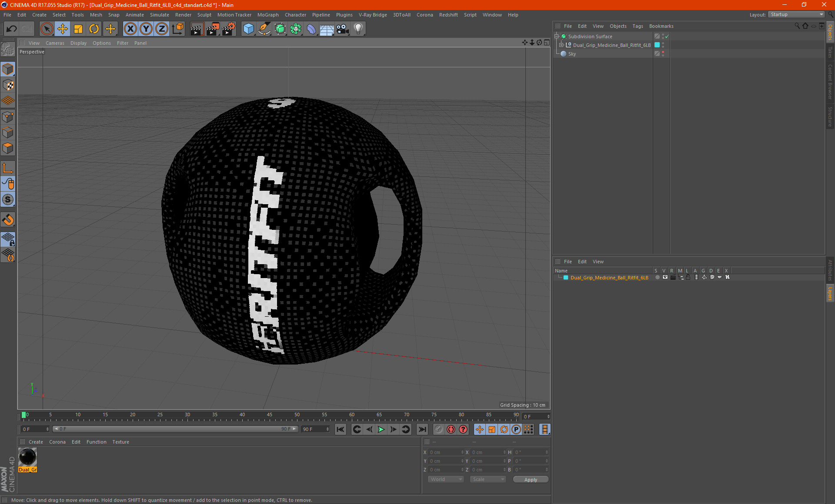Collapse the Subdivision Surface hierarchy
This screenshot has width=835, height=504.
tap(556, 36)
